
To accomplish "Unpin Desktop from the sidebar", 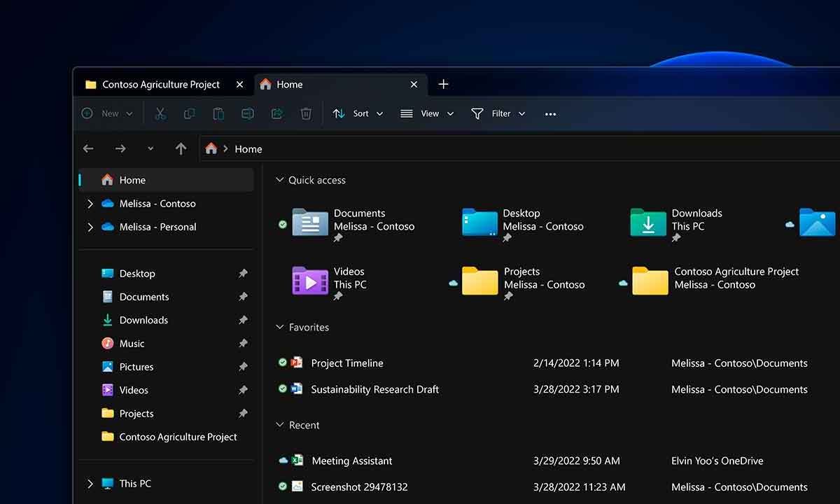I will tap(243, 273).
